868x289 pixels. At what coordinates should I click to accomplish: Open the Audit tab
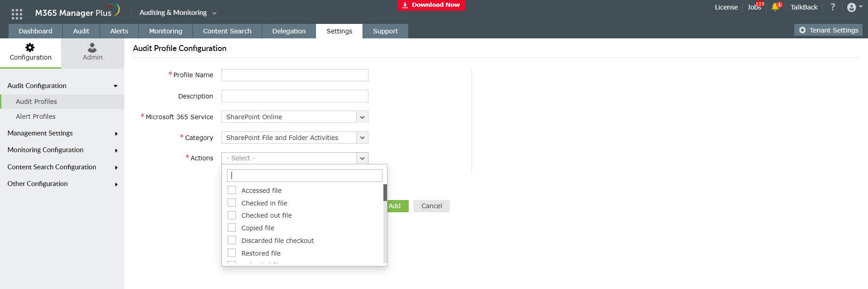coord(81,31)
